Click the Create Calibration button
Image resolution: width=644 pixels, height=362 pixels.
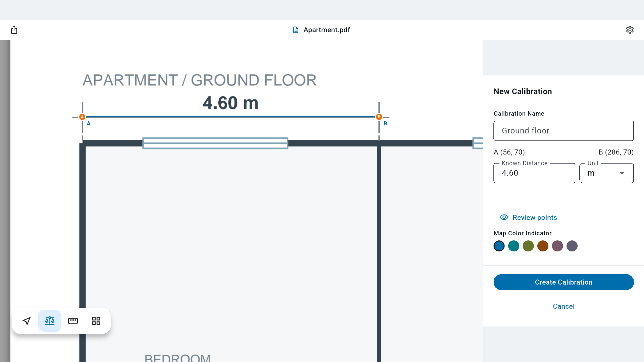[x=563, y=282]
